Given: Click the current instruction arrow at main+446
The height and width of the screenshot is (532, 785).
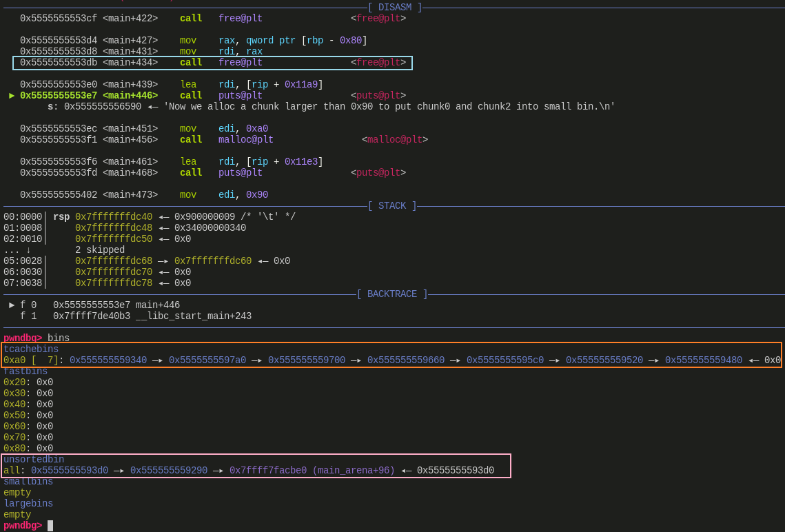Looking at the screenshot, I should (11, 96).
